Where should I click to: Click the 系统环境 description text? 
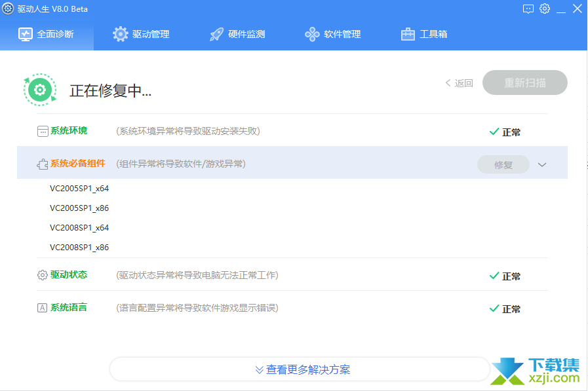(188, 131)
